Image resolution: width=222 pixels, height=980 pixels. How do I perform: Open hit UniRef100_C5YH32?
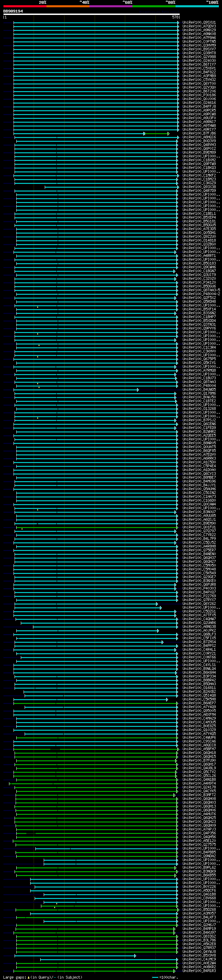[199, 80]
